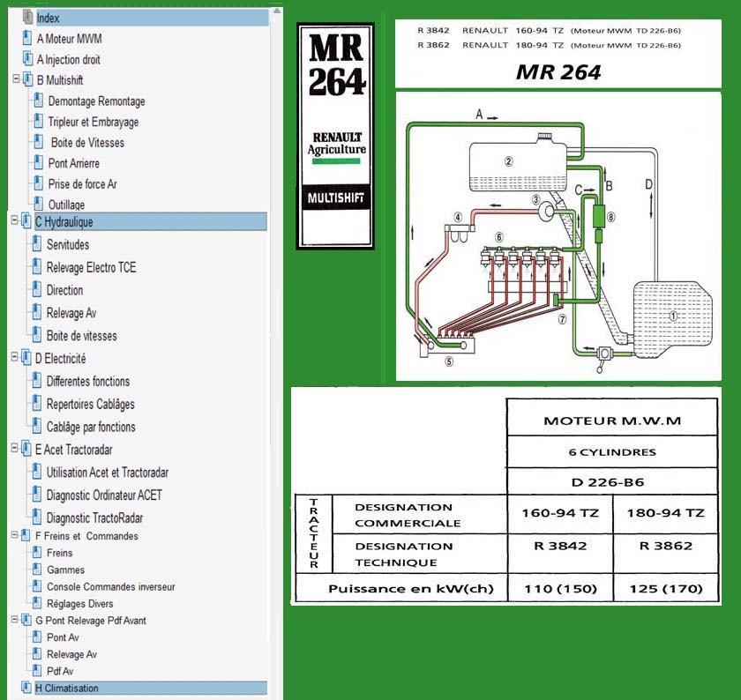This screenshot has width=741, height=700.
Task: Click the bookmark icon beside Réglages Divers
Action: click(37, 604)
